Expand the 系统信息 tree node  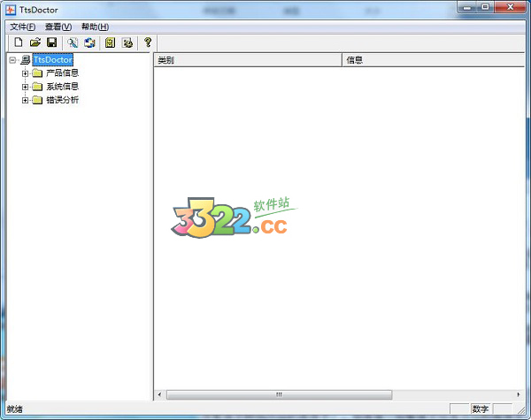[25, 87]
